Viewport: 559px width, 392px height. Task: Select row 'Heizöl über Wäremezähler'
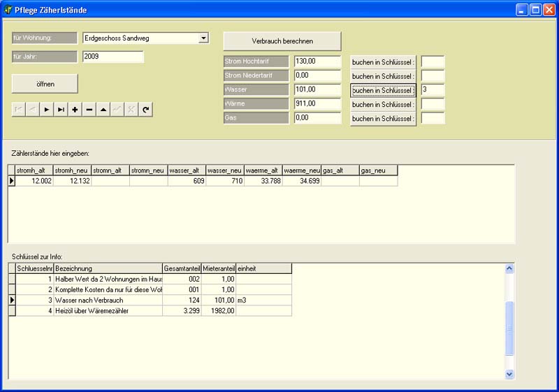154,310
